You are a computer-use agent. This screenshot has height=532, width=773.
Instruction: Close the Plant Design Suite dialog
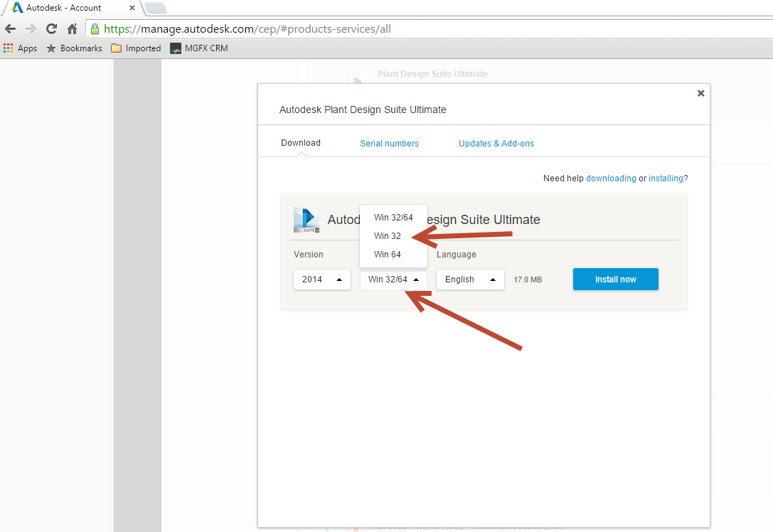coord(700,93)
